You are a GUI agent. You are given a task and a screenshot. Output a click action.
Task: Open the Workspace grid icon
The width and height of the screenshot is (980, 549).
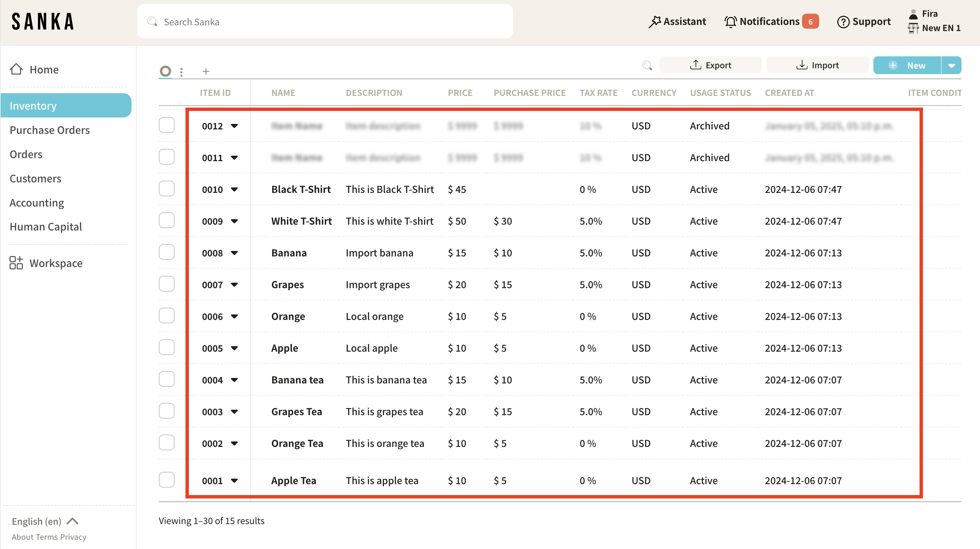click(x=16, y=263)
